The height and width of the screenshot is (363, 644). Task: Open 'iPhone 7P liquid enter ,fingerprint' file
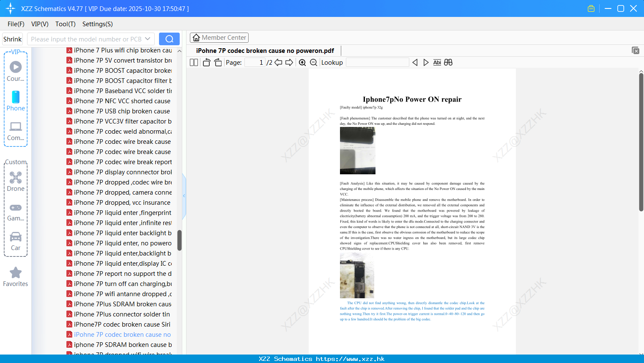coord(119,213)
